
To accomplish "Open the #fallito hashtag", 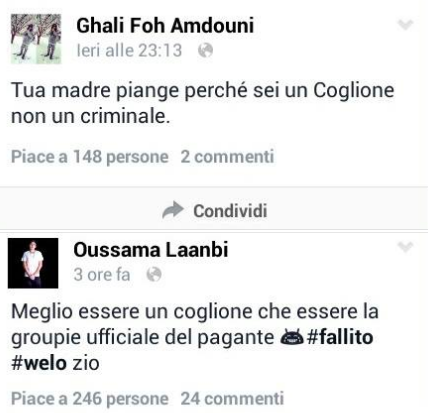I will pyautogui.click(x=340, y=337).
